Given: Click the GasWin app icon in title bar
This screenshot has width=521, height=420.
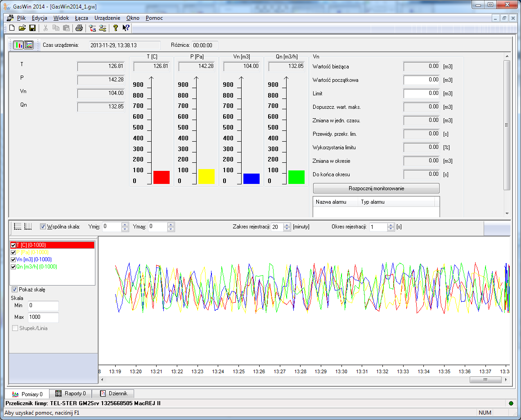Looking at the screenshot, I should (x=7, y=6).
